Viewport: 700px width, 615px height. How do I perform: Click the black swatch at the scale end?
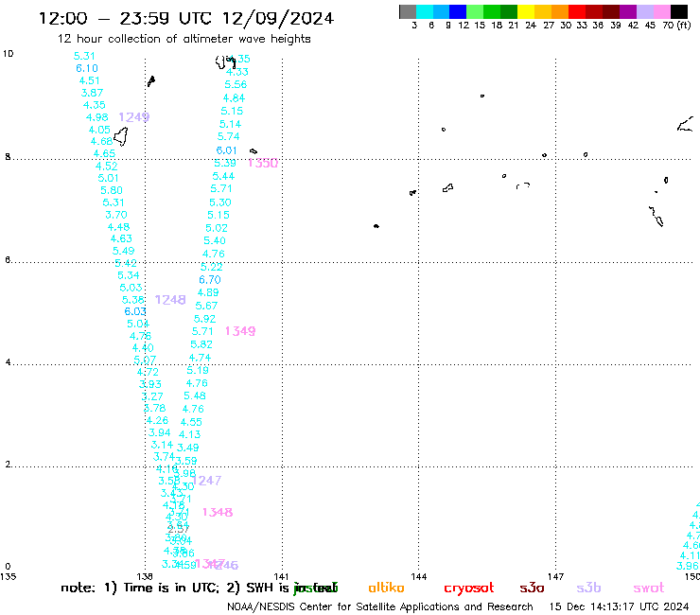(678, 11)
